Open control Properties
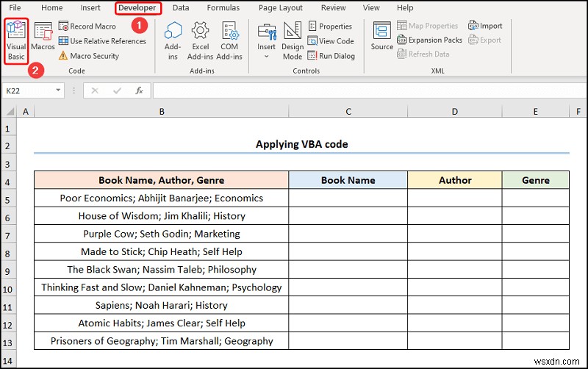Viewport: 588px width, 369px height. click(x=330, y=26)
